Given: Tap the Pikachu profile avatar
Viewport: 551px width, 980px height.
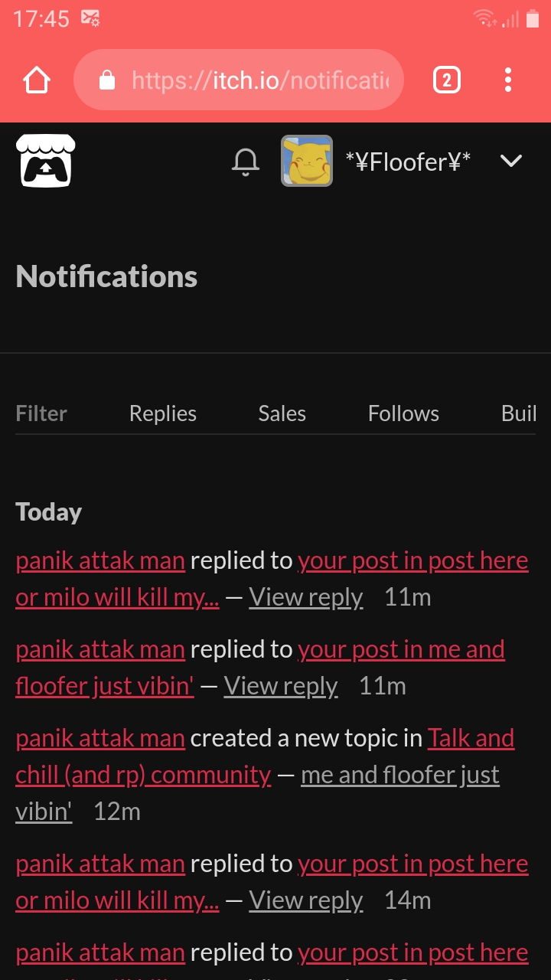Looking at the screenshot, I should 306,161.
